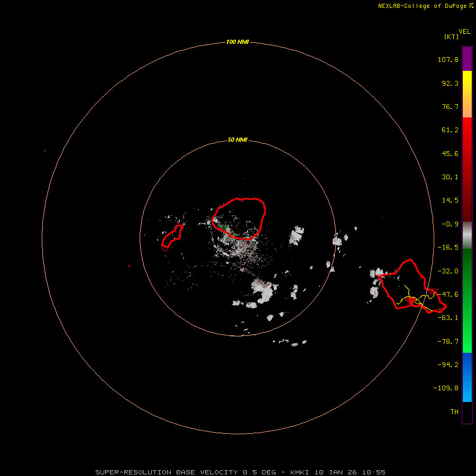Click the VEL legend title
Screen dimensions: 476x476
pyautogui.click(x=464, y=32)
